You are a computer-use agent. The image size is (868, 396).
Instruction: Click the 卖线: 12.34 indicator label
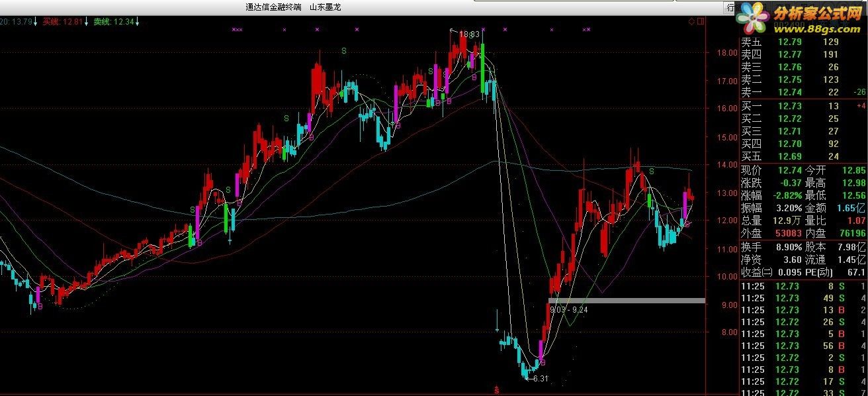click(x=114, y=22)
